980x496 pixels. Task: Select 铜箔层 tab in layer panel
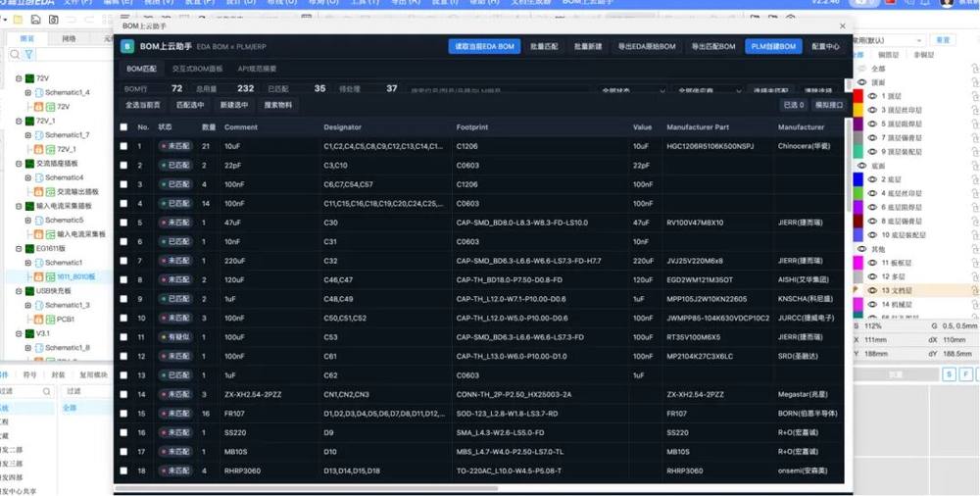(x=888, y=55)
